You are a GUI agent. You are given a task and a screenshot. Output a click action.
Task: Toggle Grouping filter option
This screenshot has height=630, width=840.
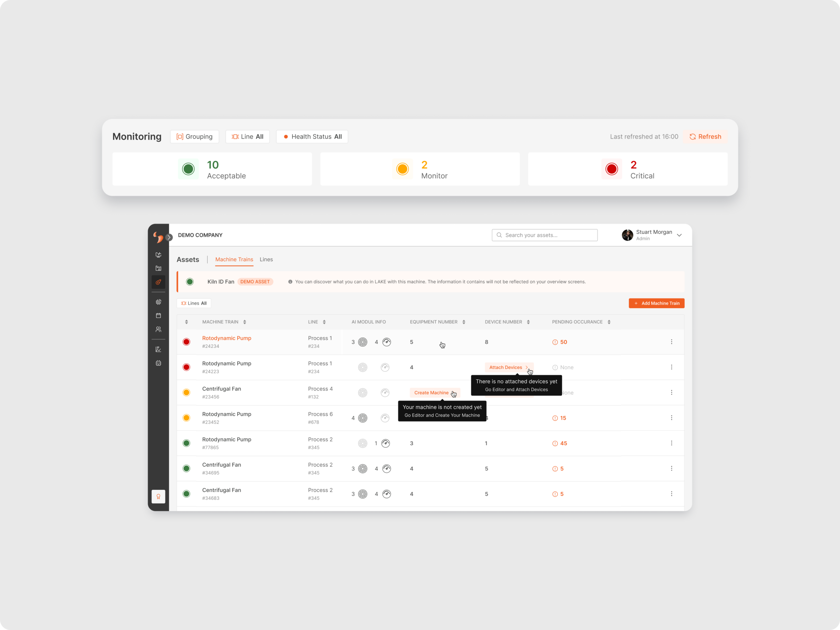coord(195,136)
